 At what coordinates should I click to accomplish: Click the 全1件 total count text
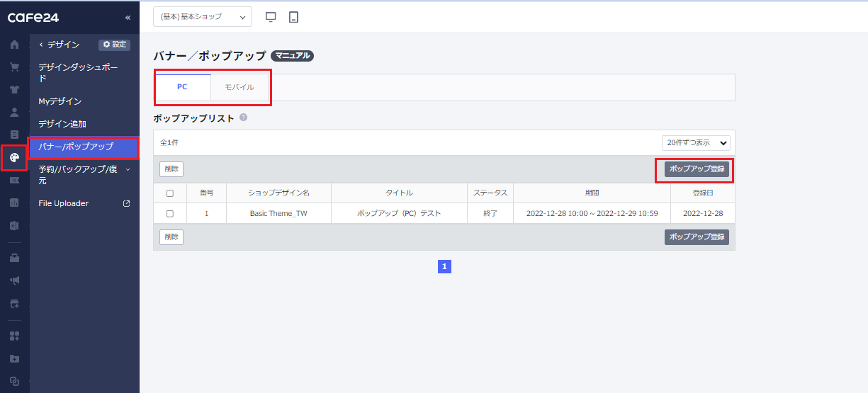(x=169, y=142)
